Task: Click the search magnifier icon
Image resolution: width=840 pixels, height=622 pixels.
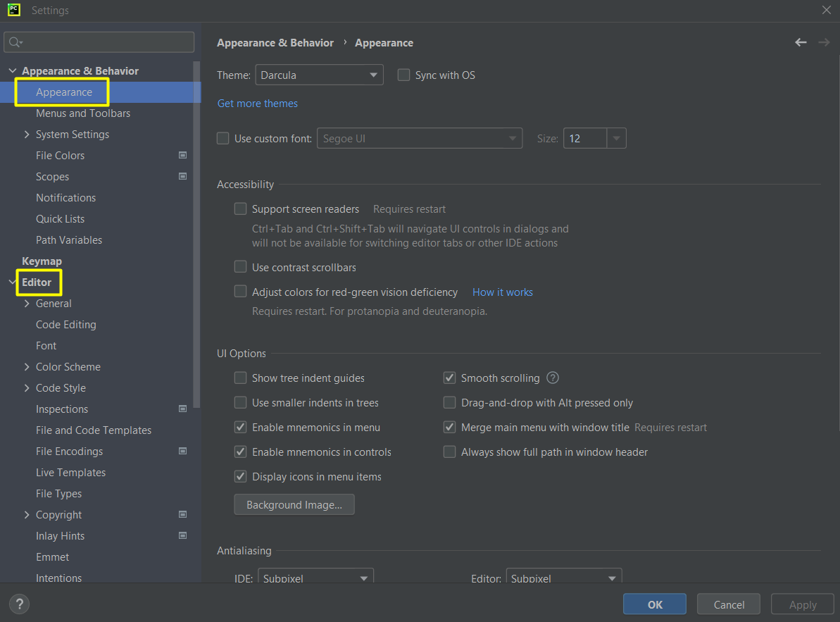Action: (15, 42)
